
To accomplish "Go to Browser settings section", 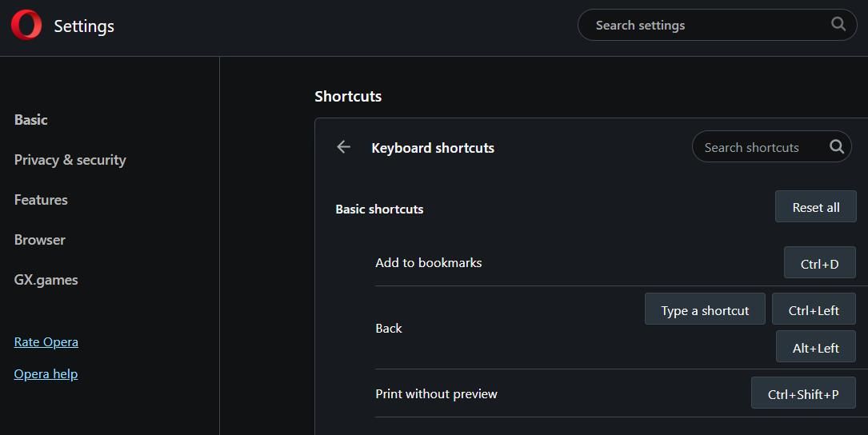I will pos(40,240).
